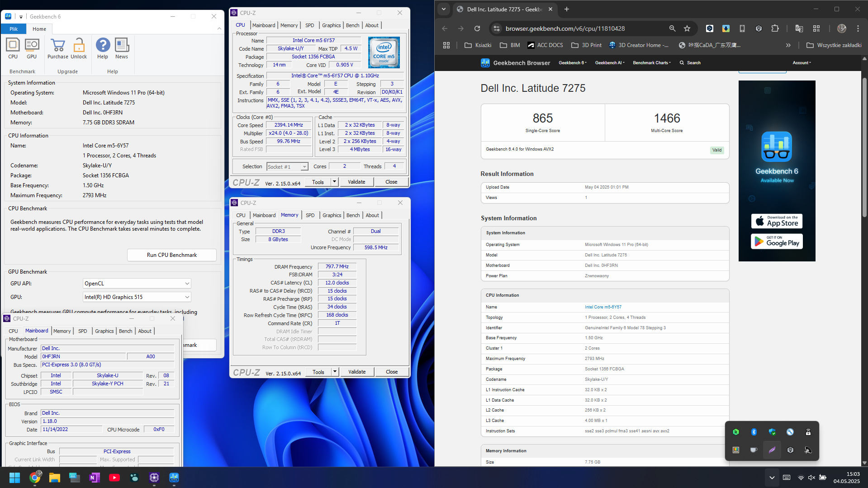Open the Account dropdown on the website
Image resolution: width=868 pixels, height=488 pixels.
[x=802, y=63]
